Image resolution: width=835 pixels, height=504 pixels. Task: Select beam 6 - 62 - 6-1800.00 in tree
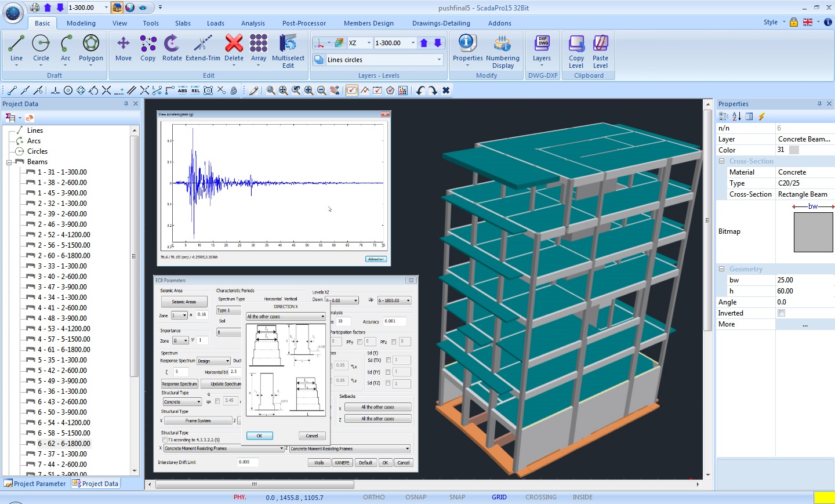coord(64,444)
